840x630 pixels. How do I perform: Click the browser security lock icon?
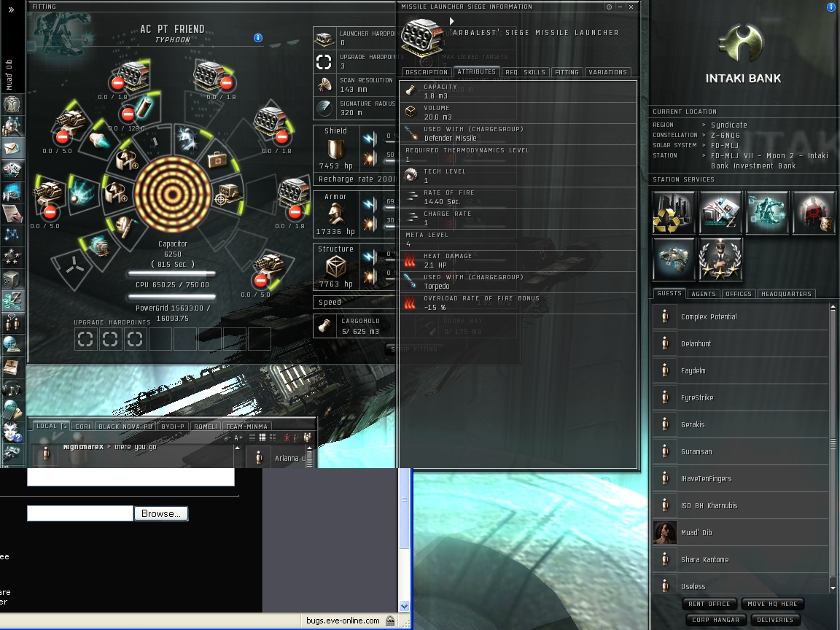[x=390, y=621]
